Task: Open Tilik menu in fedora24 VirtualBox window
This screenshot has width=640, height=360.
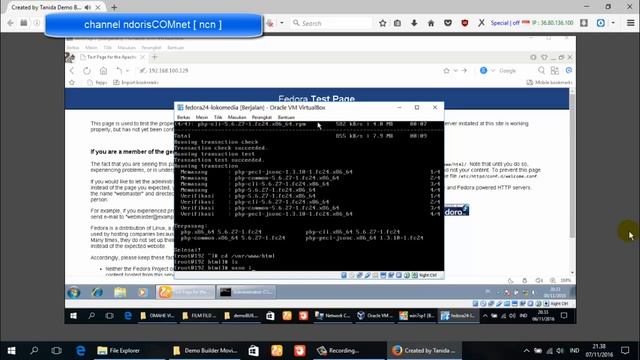Action: click(218, 117)
